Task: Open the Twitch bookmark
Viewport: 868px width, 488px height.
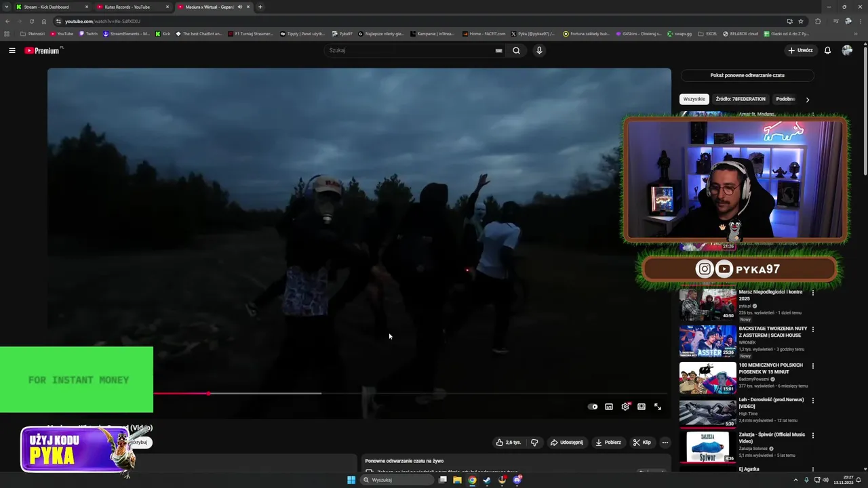Action: (x=89, y=33)
